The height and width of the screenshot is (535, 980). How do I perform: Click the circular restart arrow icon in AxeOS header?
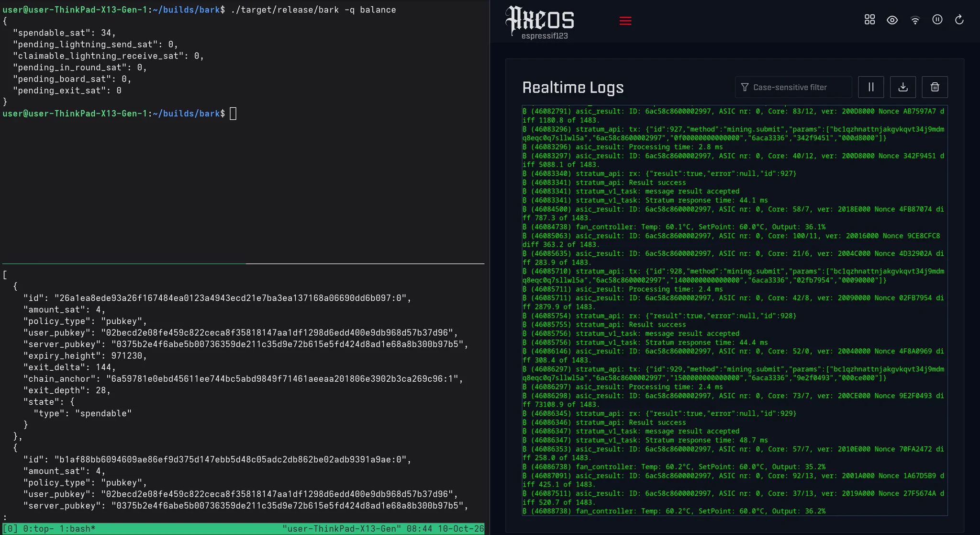(x=959, y=20)
